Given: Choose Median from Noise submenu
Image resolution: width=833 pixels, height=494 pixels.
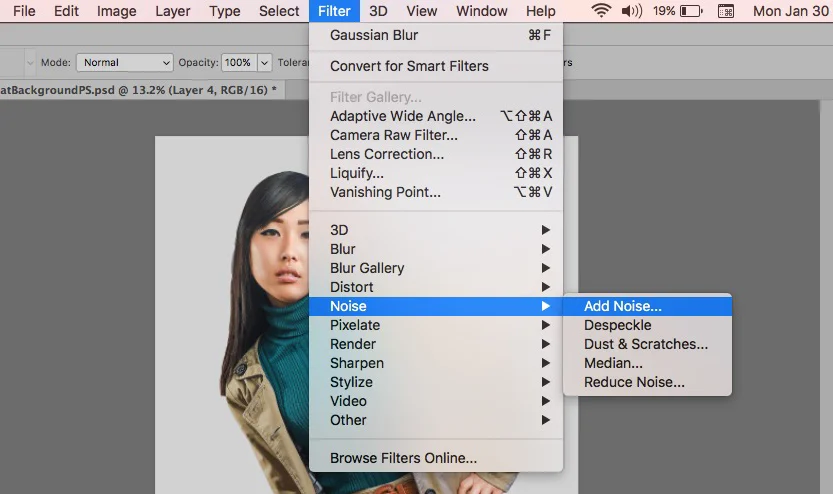Looking at the screenshot, I should [647, 363].
